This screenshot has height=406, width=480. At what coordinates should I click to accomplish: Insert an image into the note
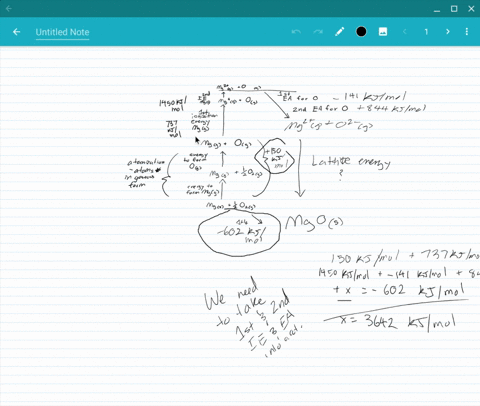pyautogui.click(x=383, y=32)
